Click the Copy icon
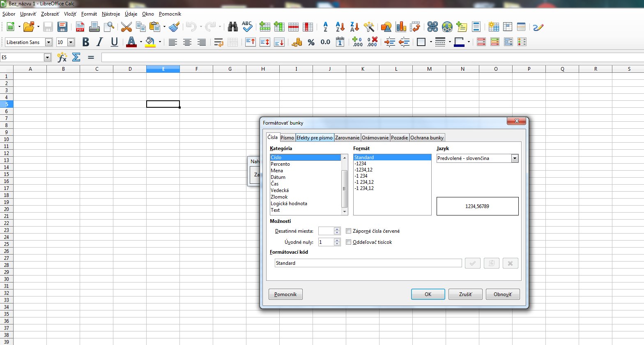 point(141,27)
